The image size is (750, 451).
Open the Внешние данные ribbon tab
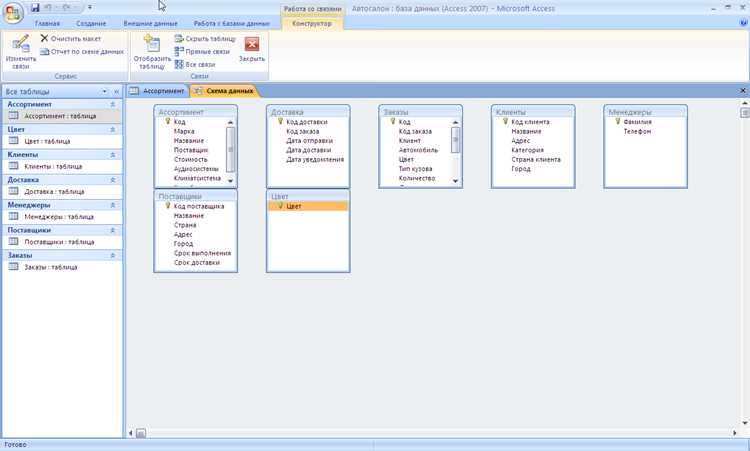point(150,23)
